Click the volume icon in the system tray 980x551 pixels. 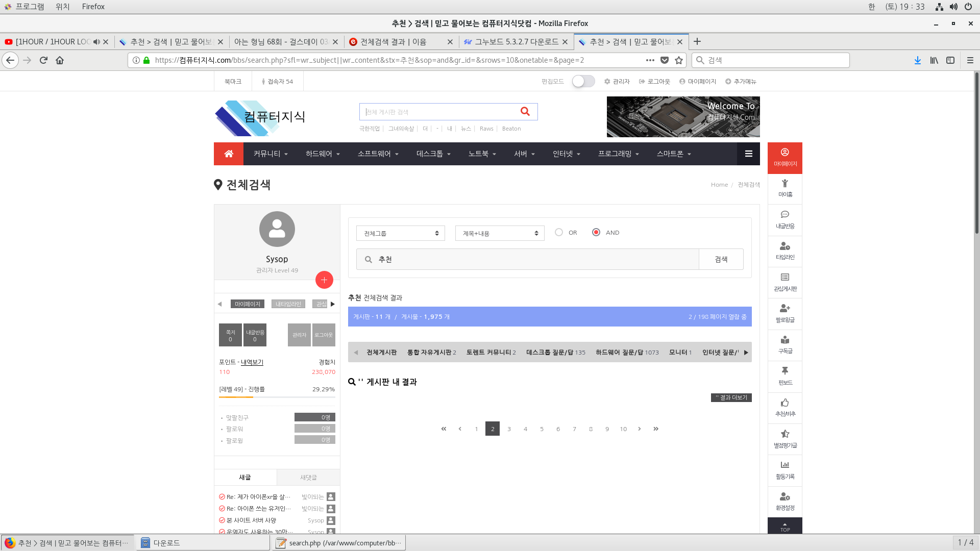(x=953, y=7)
